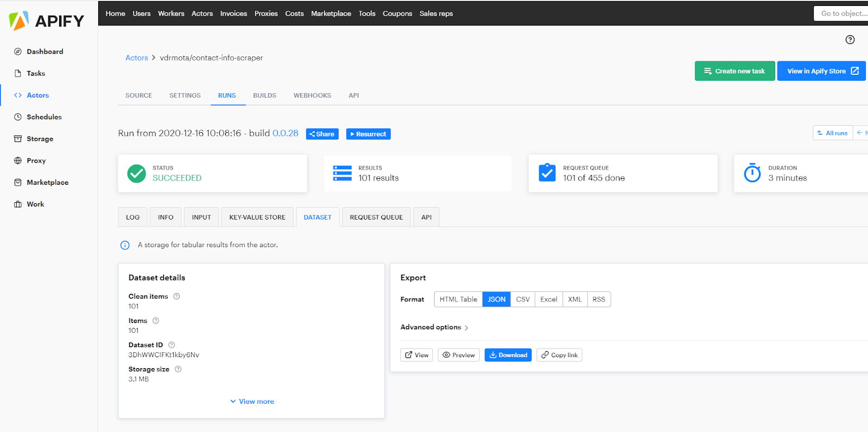Click the Preview button
The height and width of the screenshot is (432, 868).
point(458,355)
